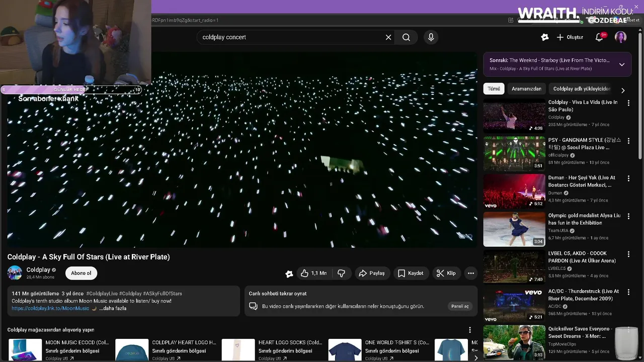This screenshot has width=644, height=362.
Task: Dislike the video with thumbs down
Action: [x=341, y=273]
